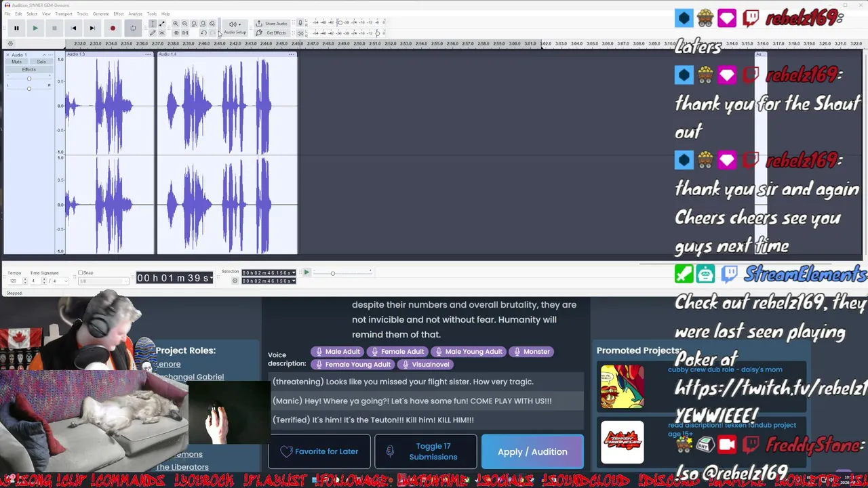Open the Generate menu
868x488 pixels.
pos(101,14)
